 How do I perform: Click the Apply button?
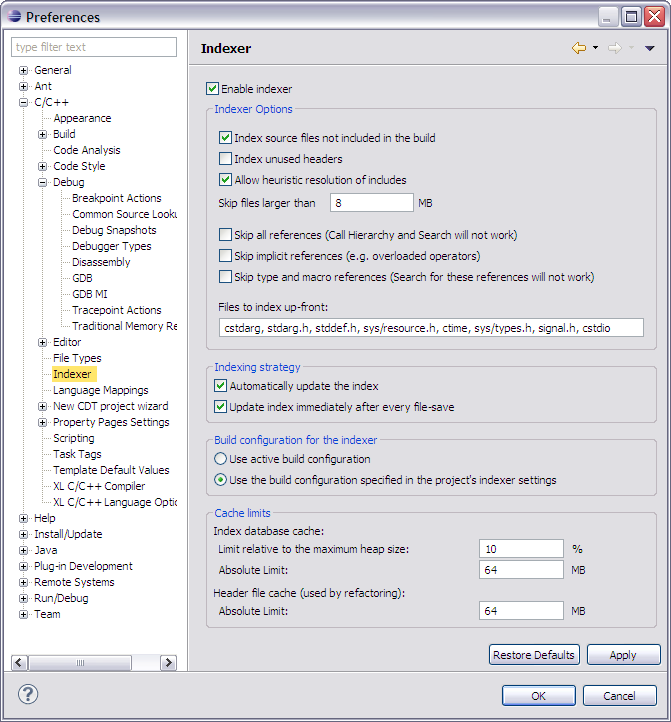click(624, 655)
